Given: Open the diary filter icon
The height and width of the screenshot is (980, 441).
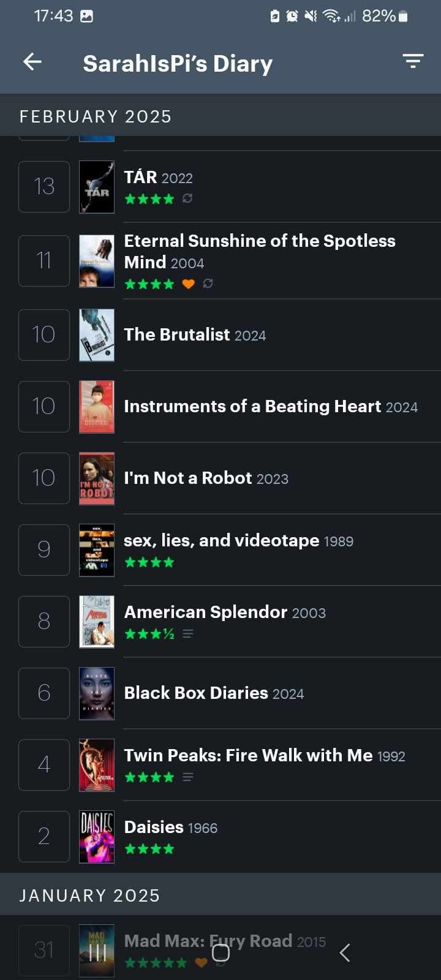Looking at the screenshot, I should coord(413,61).
